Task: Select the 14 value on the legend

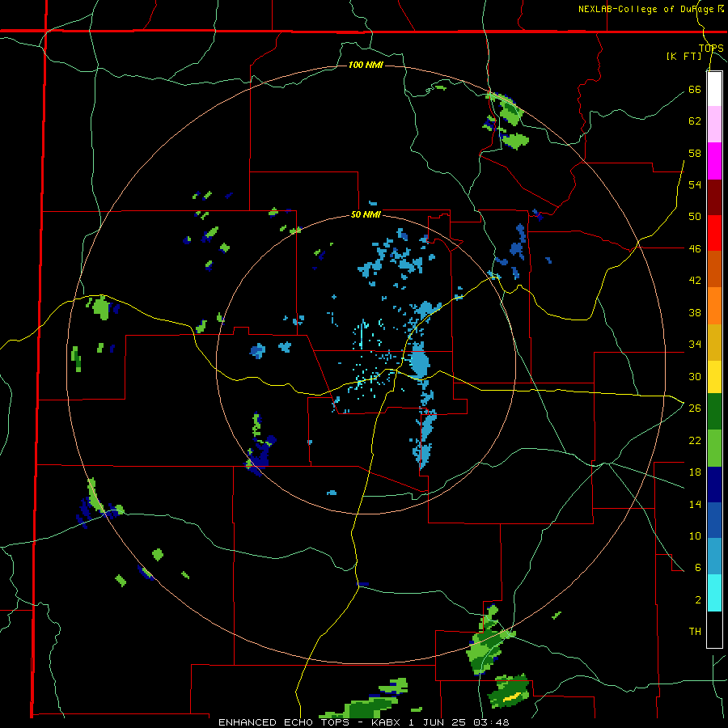Action: click(x=695, y=504)
